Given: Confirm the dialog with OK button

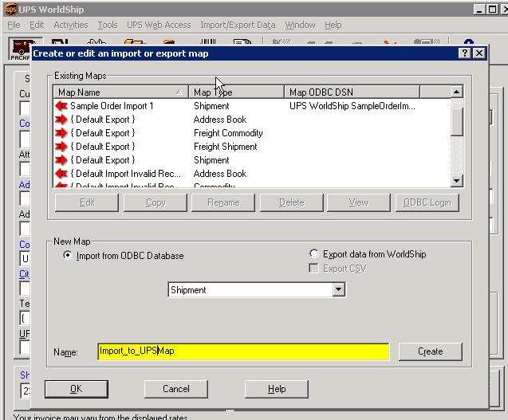Looking at the screenshot, I should point(76,389).
